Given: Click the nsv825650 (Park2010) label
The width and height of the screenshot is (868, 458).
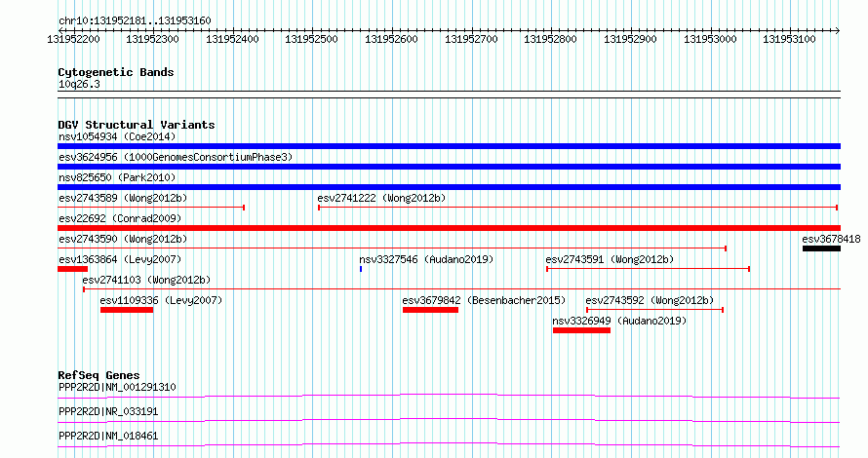Looking at the screenshot, I should [117, 177].
